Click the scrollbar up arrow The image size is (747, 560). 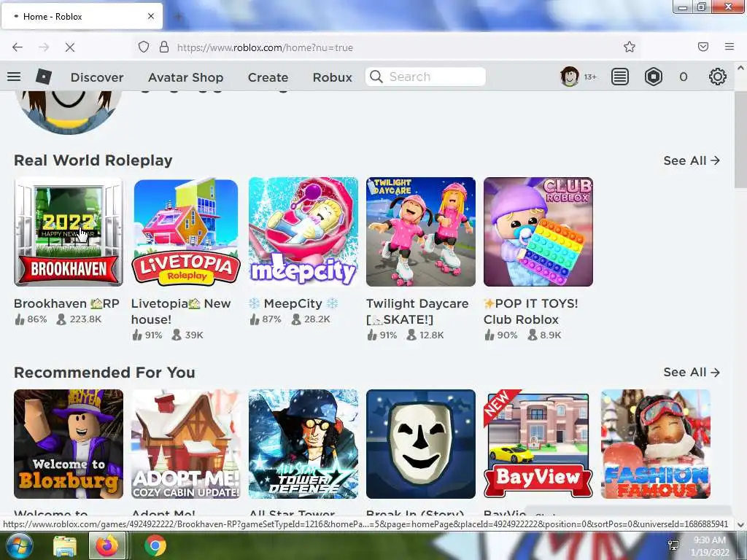[x=741, y=68]
